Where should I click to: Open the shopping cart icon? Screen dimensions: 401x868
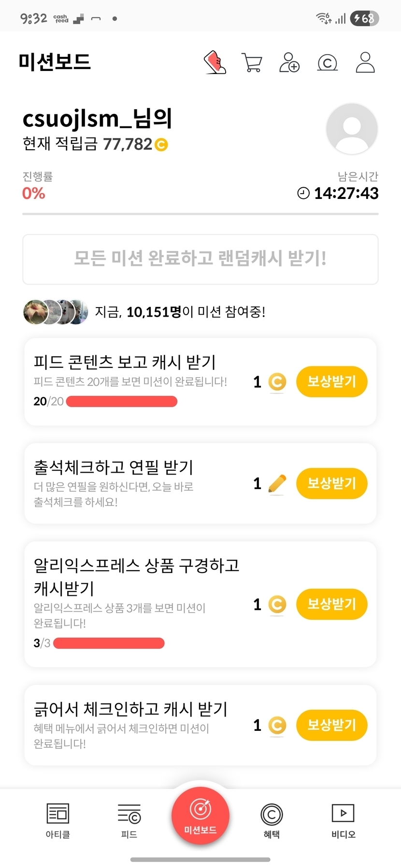tap(252, 63)
